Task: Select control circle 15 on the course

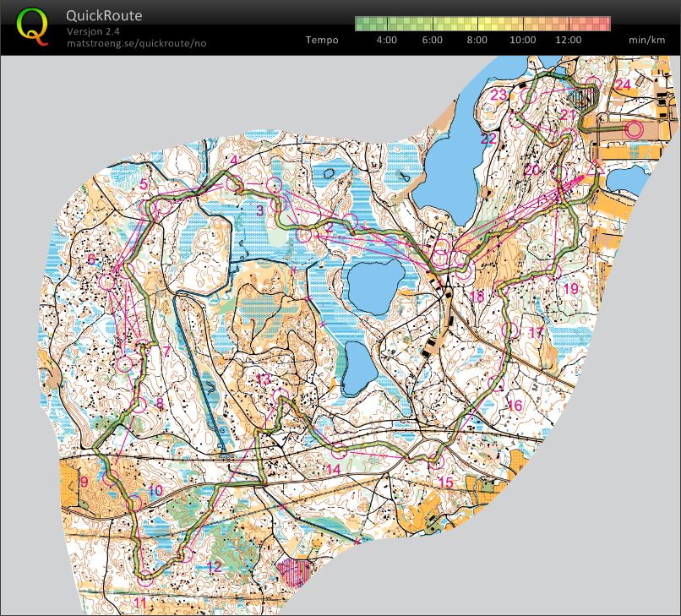Action: coord(436,462)
